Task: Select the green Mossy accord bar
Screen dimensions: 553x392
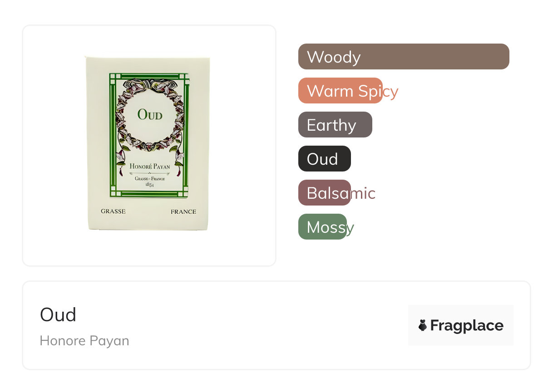Action: (x=322, y=227)
